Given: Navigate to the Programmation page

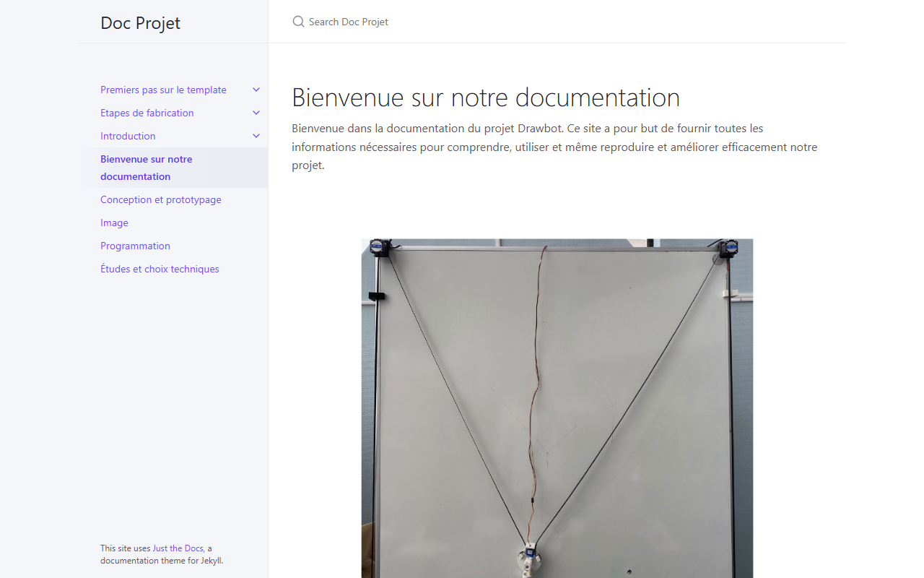Looking at the screenshot, I should click(x=135, y=246).
